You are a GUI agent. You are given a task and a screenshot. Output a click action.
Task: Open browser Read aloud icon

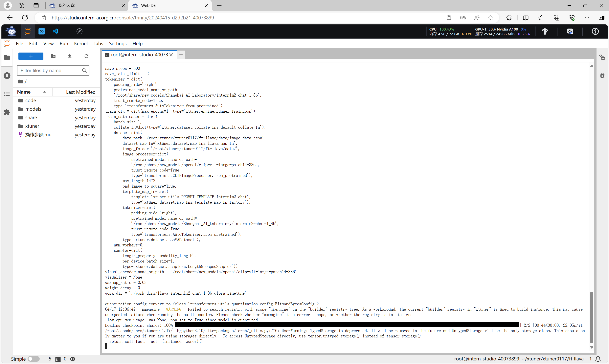477,18
